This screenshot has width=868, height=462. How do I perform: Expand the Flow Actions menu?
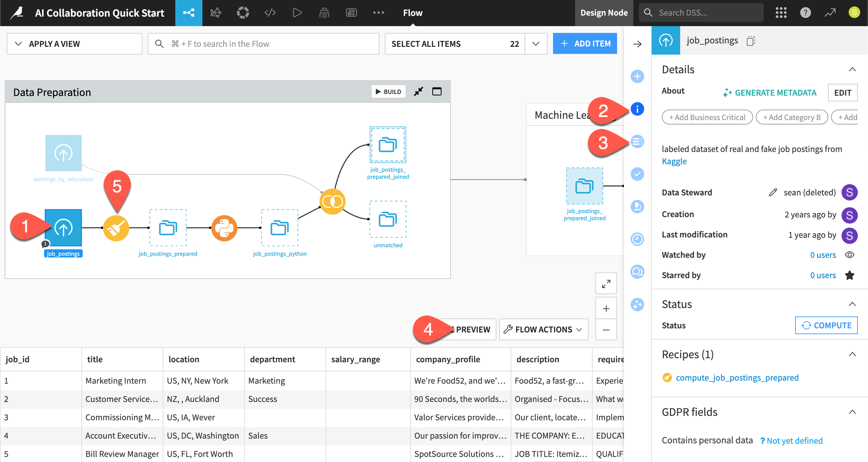(x=544, y=329)
